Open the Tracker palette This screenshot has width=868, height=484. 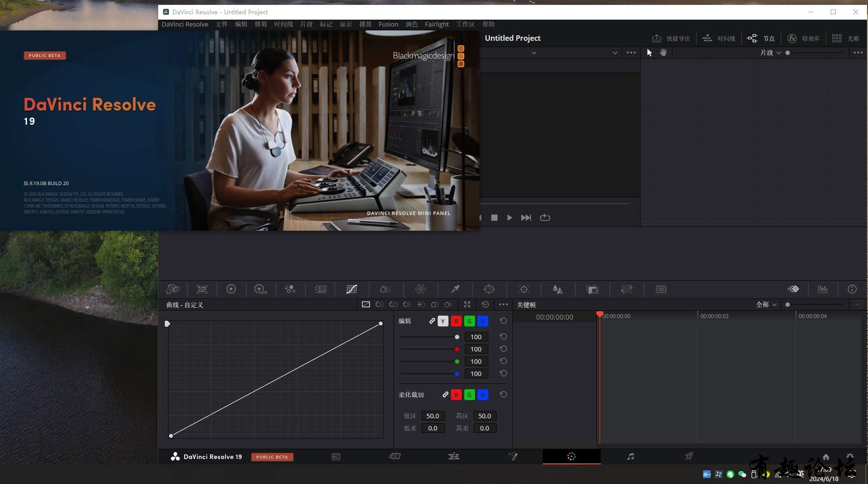tap(524, 289)
